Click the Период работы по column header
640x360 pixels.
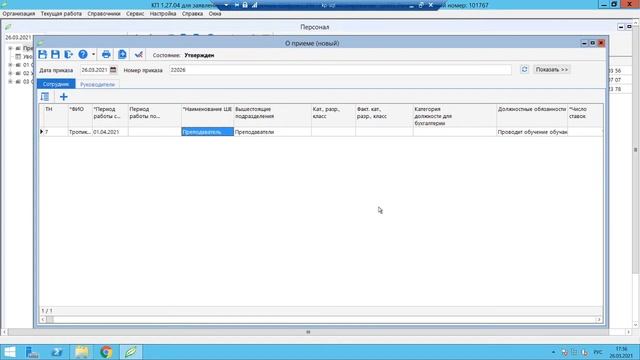[x=155, y=116]
